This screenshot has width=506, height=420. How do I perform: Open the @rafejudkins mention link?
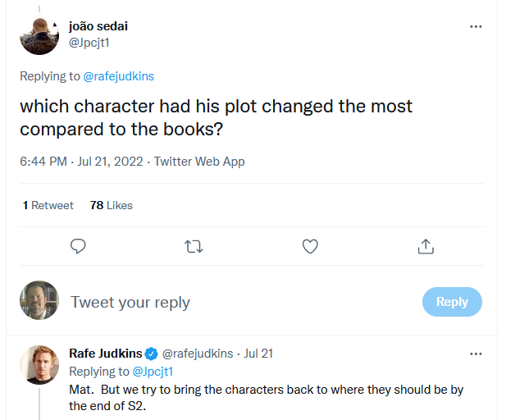click(118, 76)
